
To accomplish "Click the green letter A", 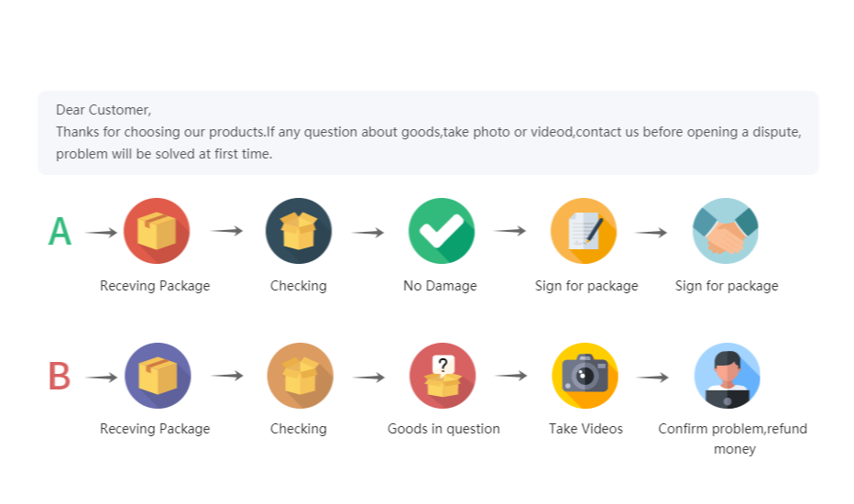I will pos(60,232).
